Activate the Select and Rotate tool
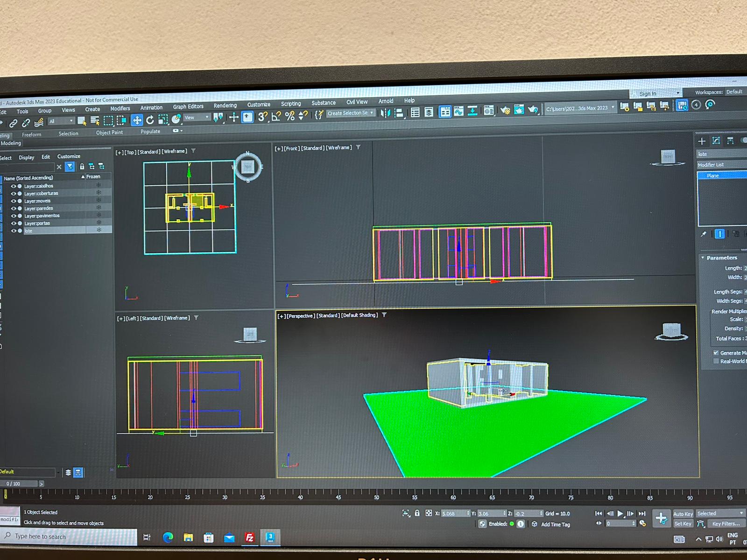 150,120
